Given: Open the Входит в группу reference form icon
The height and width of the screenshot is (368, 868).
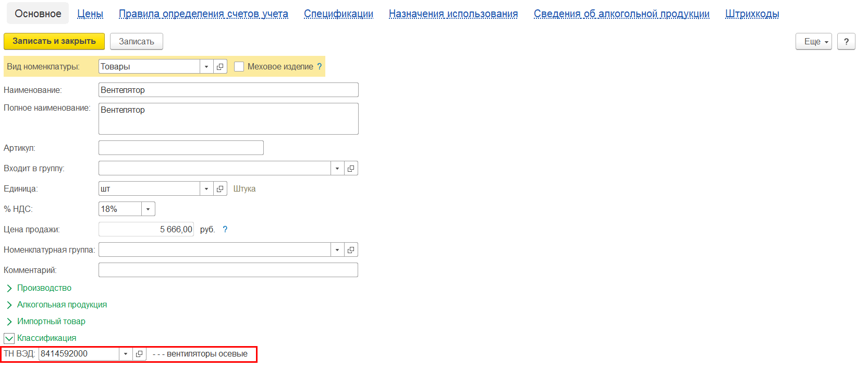Looking at the screenshot, I should tap(351, 168).
